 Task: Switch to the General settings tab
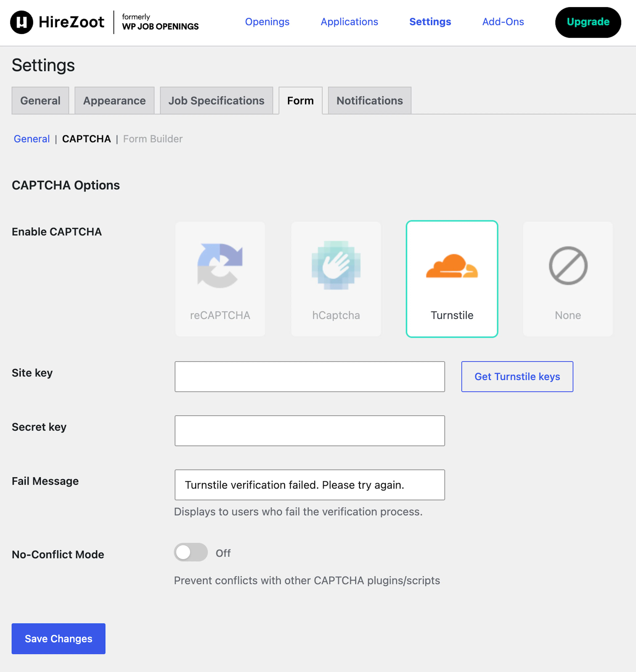40,101
